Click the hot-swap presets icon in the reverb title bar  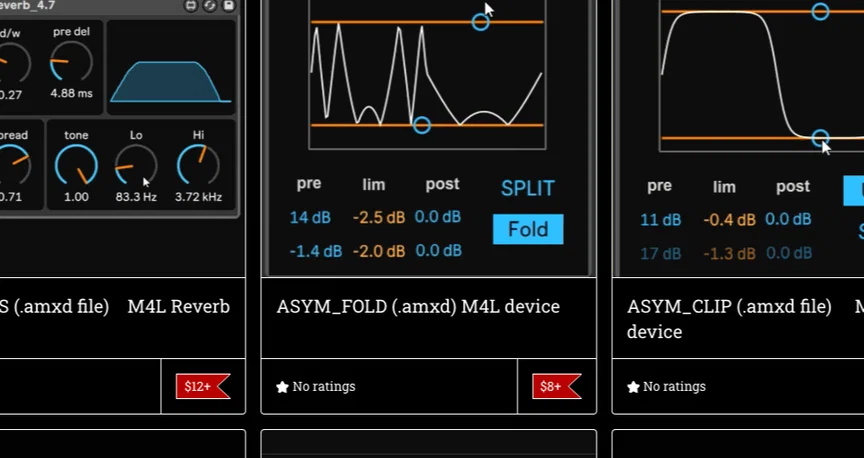coord(210,6)
